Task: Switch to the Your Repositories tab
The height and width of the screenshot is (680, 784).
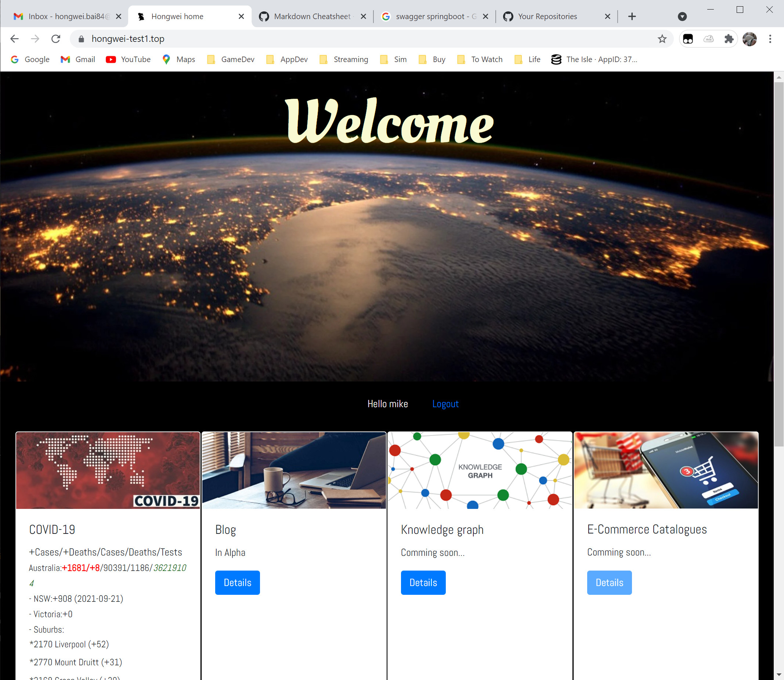Action: tap(546, 16)
